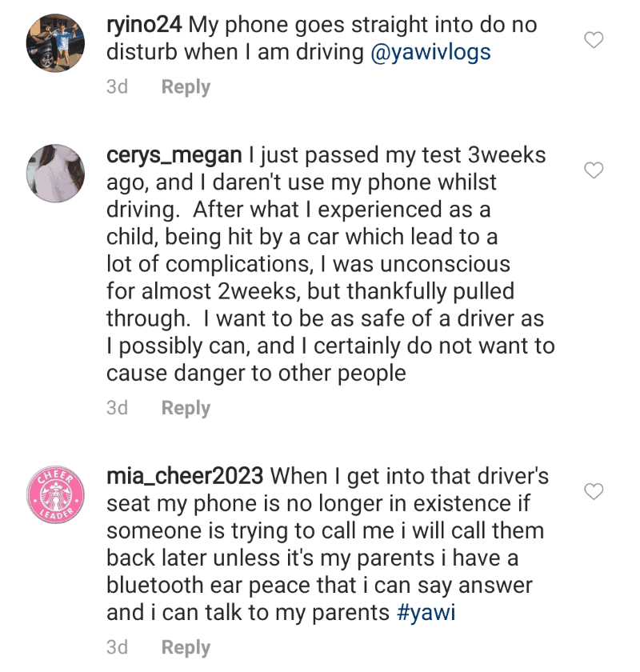This screenshot has height=672, width=640.
Task: Visit the ryino24 username link
Action: coord(144,25)
